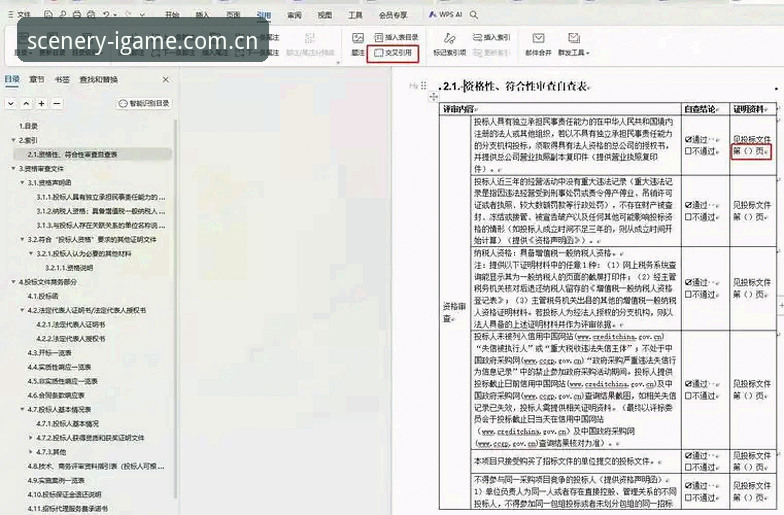Select outline item 4.9.实施案例一览表

point(56,480)
